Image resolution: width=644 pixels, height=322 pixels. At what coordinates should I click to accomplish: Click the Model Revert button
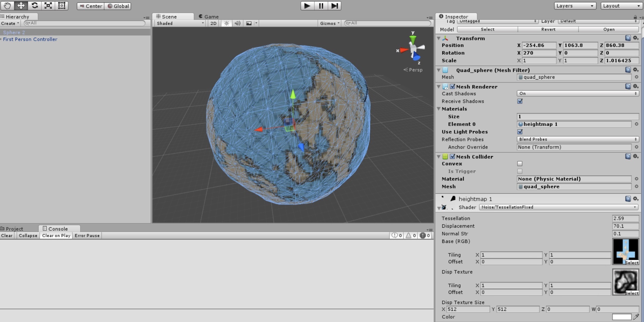548,30
